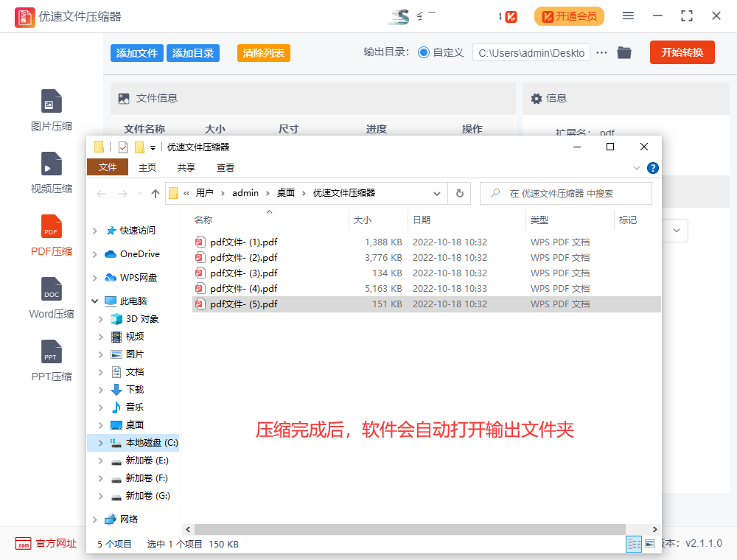Expand the 本地磁盘 (C:) node

click(x=100, y=443)
